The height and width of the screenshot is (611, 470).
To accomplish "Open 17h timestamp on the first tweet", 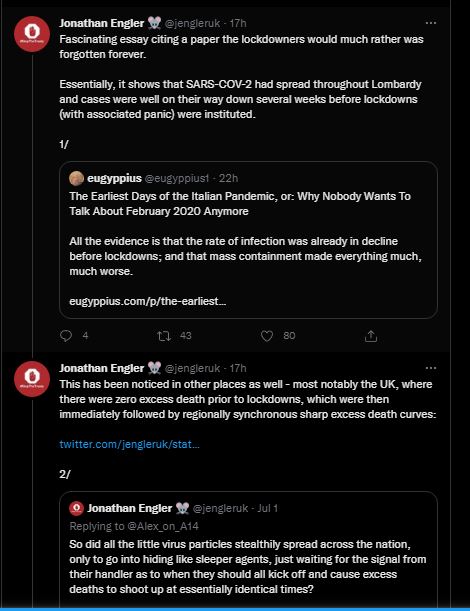I will pos(238,23).
